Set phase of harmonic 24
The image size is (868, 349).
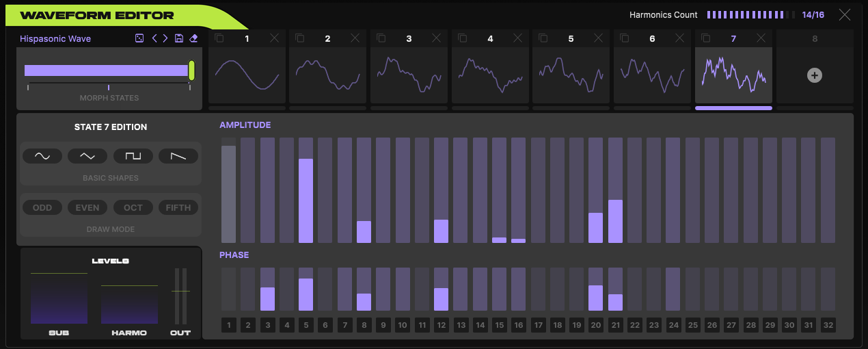673,289
